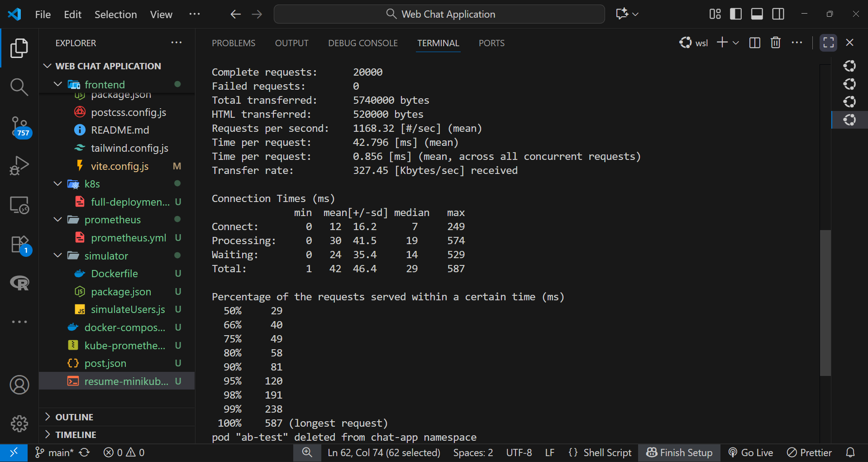The height and width of the screenshot is (462, 868).
Task: Toggle the secondary side bar
Action: [x=778, y=14]
